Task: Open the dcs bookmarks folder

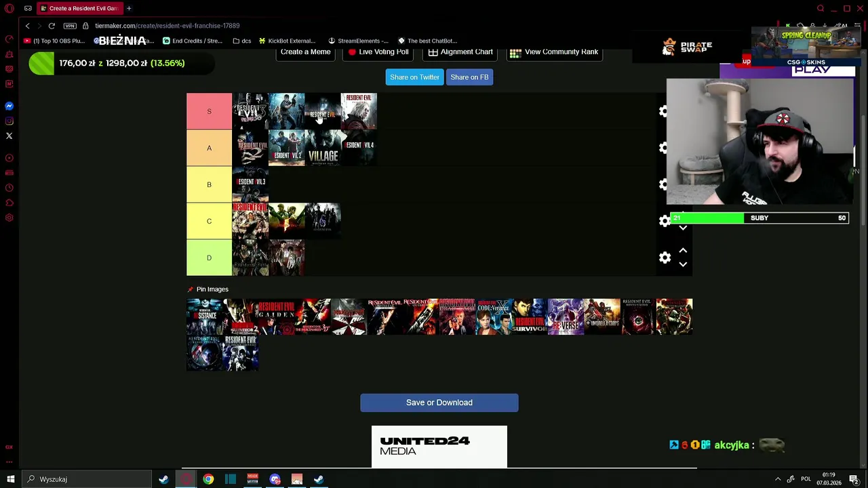Action: 242,41
